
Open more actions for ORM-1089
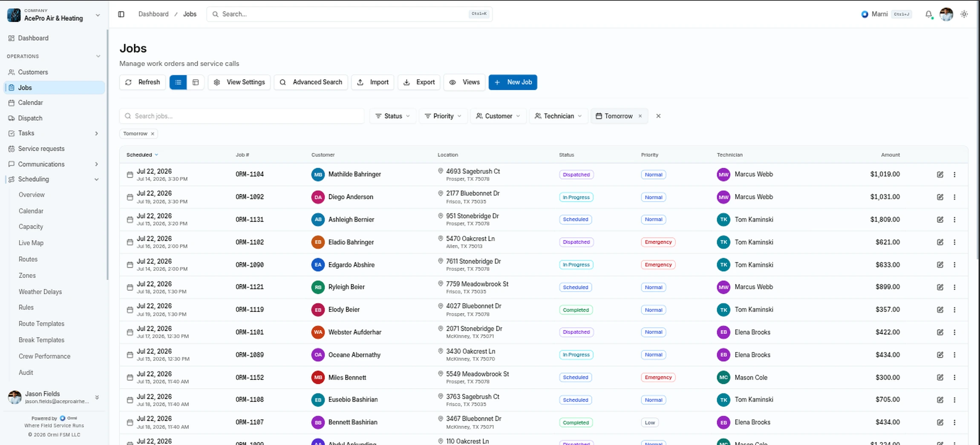point(954,355)
